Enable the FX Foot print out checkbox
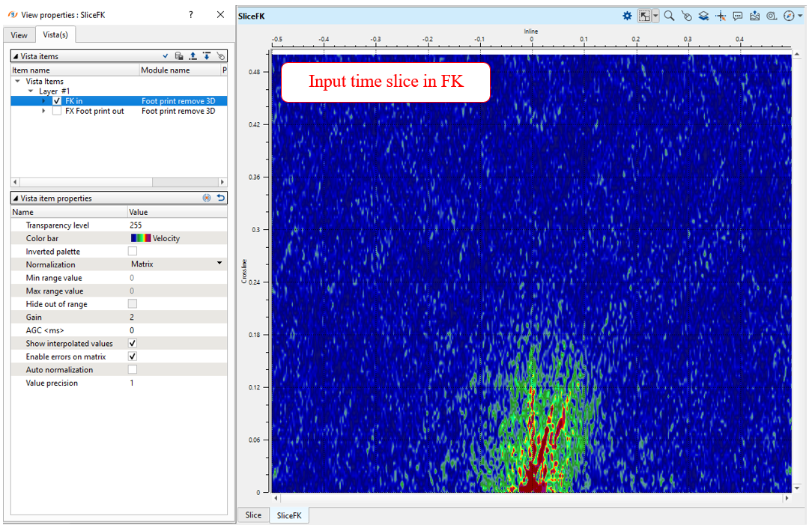The height and width of the screenshot is (531, 812). click(57, 111)
